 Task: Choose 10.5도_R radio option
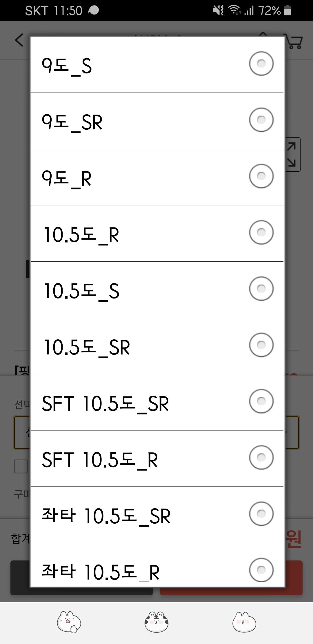tap(261, 233)
